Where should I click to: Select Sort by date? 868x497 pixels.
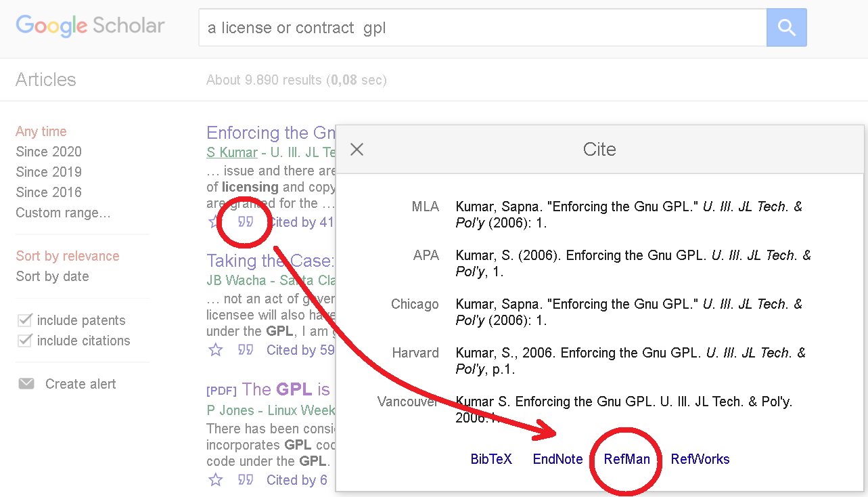click(x=52, y=276)
